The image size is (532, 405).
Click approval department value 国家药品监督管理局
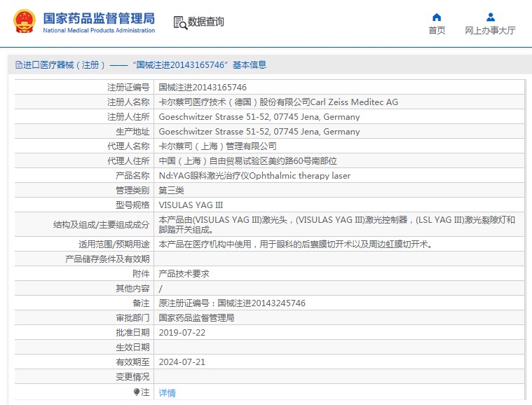(x=196, y=318)
